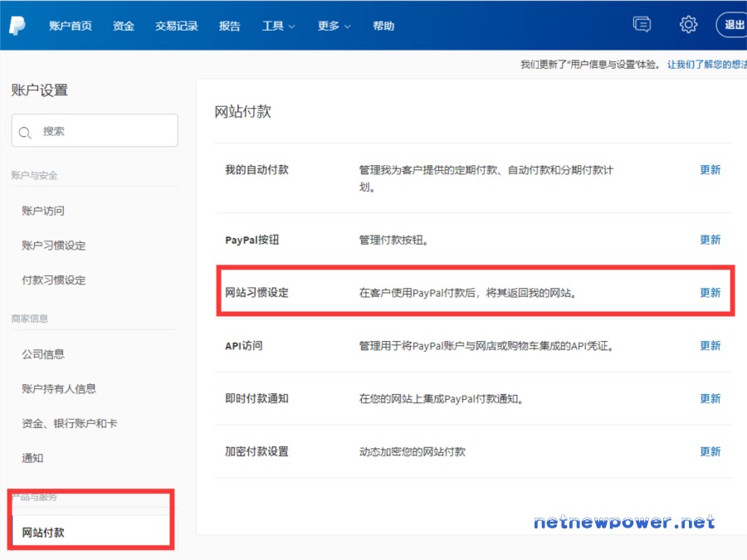Click the API访问 row title
The width and height of the screenshot is (747, 560).
point(243,345)
